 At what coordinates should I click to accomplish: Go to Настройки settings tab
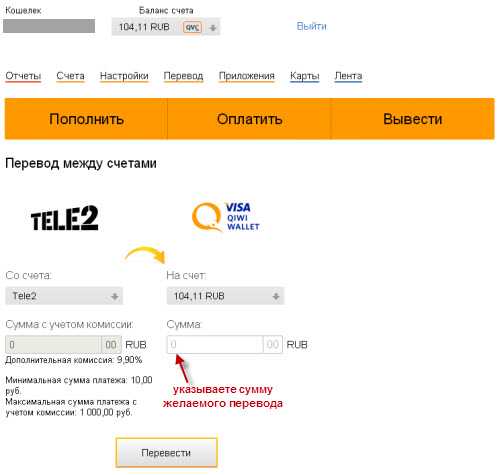[x=124, y=76]
